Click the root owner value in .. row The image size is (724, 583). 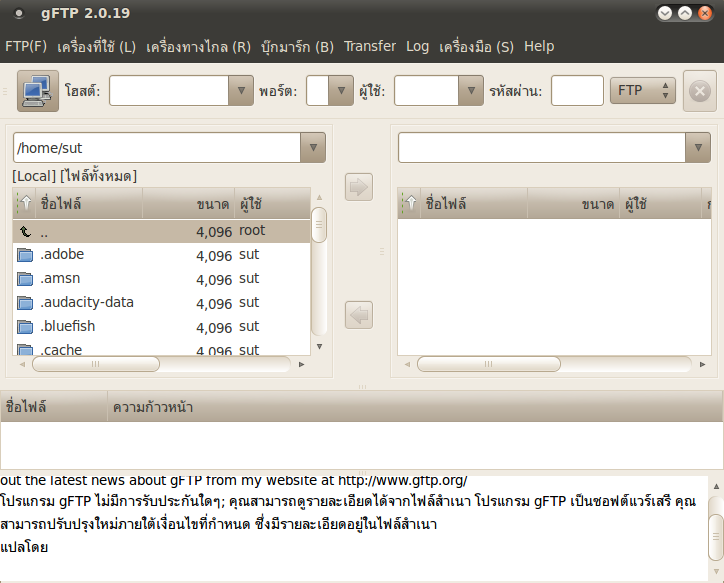pyautogui.click(x=252, y=230)
